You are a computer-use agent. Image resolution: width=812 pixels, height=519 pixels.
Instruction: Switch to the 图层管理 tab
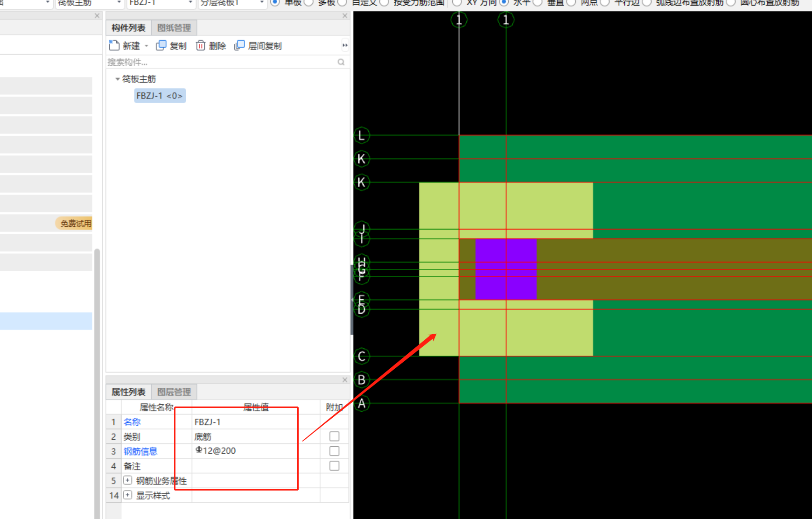click(174, 392)
